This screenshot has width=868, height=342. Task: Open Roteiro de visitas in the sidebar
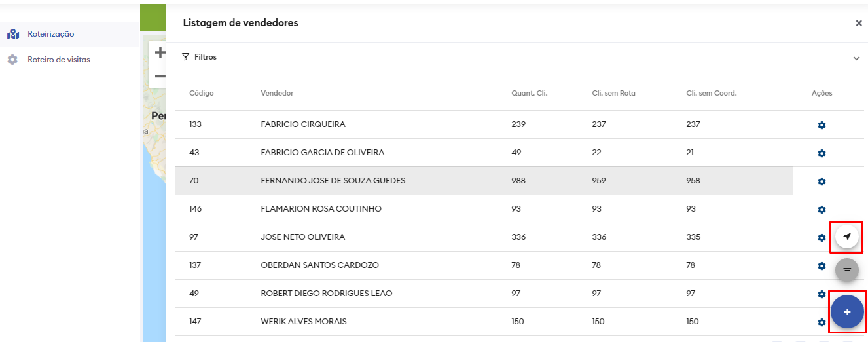pyautogui.click(x=58, y=60)
